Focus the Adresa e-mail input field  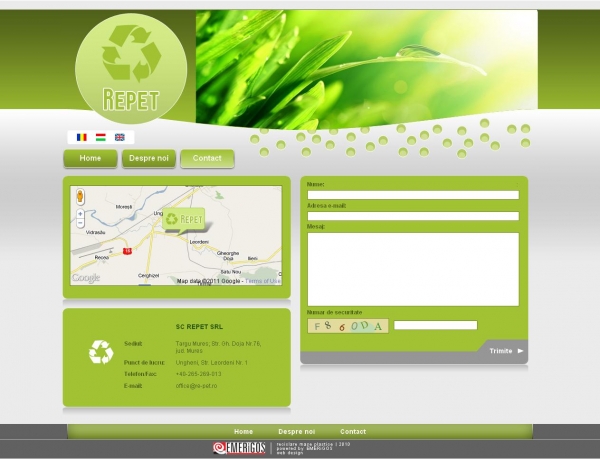click(413, 216)
